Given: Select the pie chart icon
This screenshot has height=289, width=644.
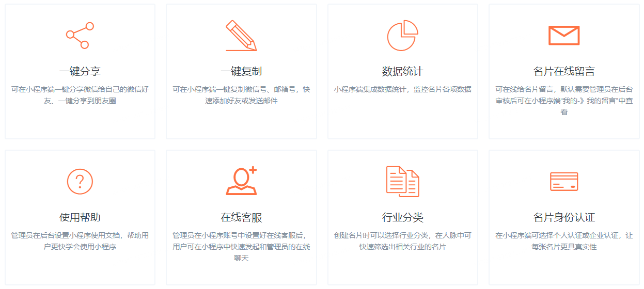Looking at the screenshot, I should (x=402, y=36).
